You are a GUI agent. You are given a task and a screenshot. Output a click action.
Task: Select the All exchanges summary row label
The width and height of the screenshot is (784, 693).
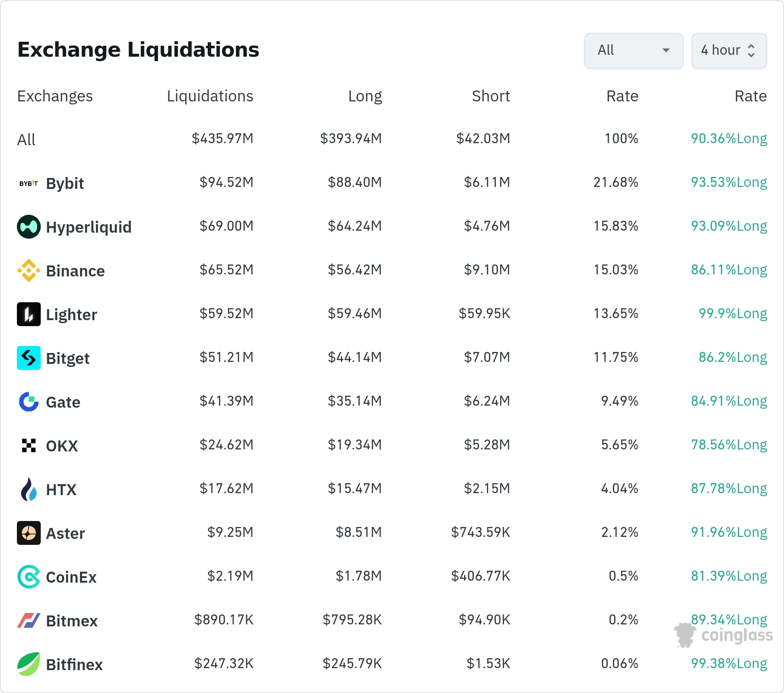tap(26, 140)
